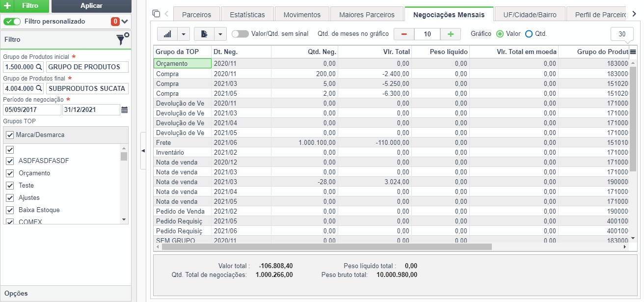This screenshot has width=644, height=302.
Task: Sort by Dt. Neg. column header
Action: coord(241,52)
